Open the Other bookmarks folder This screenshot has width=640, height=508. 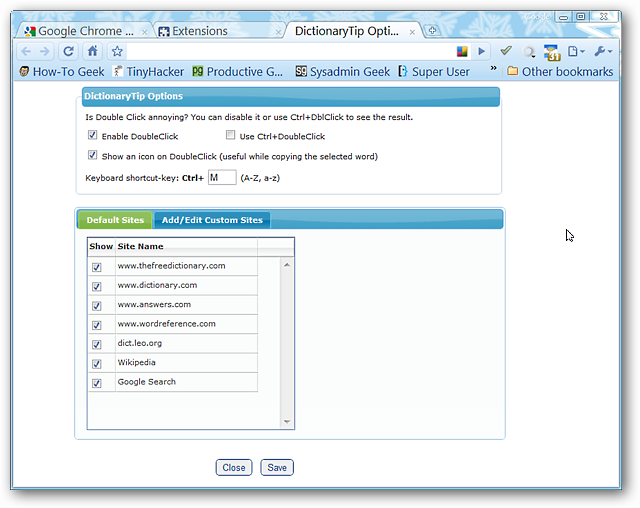click(x=560, y=72)
